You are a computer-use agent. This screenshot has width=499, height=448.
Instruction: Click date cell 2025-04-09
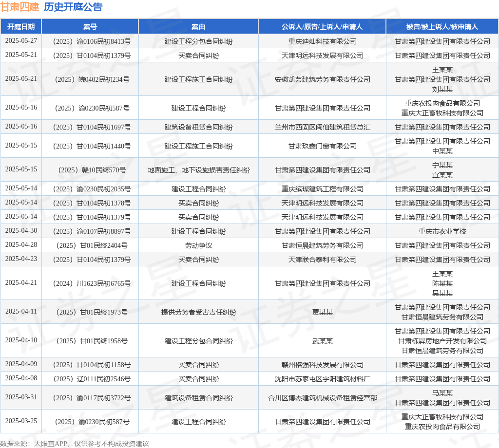(x=21, y=364)
